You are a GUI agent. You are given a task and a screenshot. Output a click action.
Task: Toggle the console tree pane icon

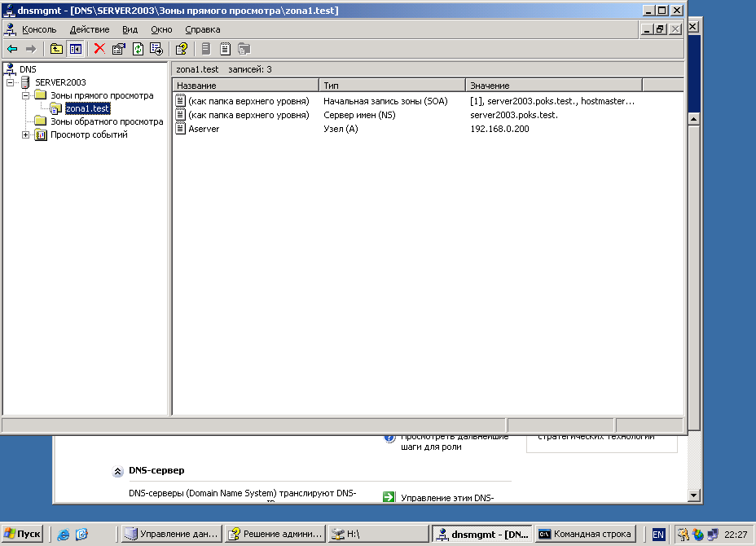pos(76,49)
